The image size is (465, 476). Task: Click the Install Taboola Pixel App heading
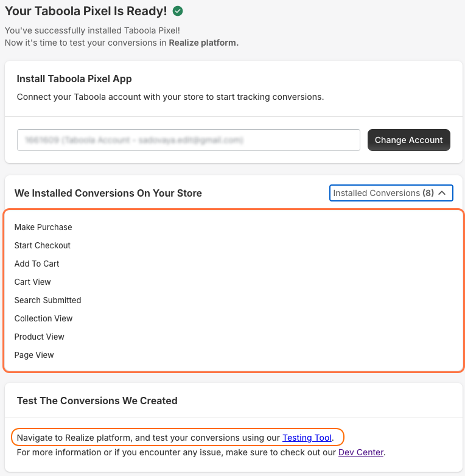tap(74, 79)
